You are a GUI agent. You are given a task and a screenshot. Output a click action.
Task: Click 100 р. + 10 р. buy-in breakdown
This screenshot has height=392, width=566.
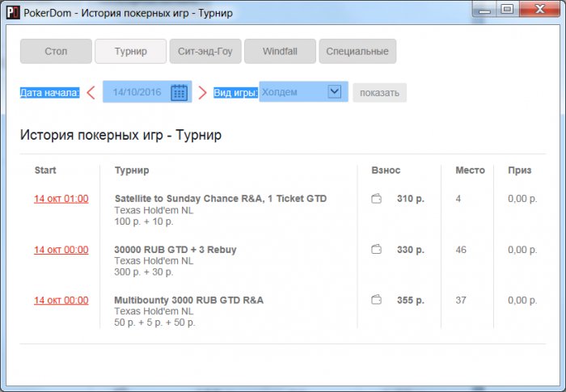click(x=144, y=221)
